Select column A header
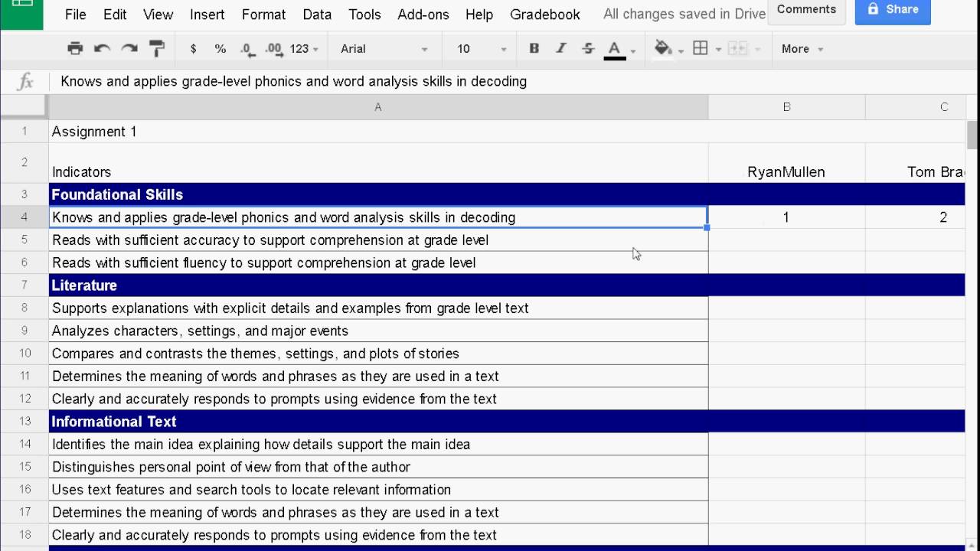Screen dimensions: 980x551 pos(378,107)
